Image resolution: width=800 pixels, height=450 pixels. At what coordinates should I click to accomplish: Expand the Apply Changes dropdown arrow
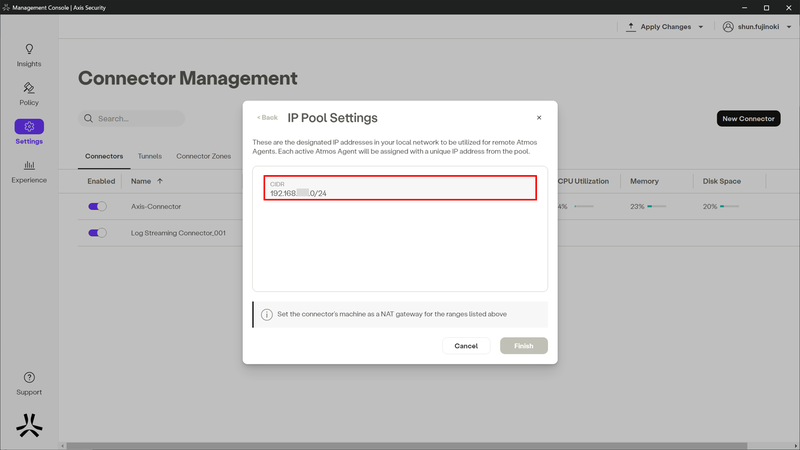tap(701, 27)
